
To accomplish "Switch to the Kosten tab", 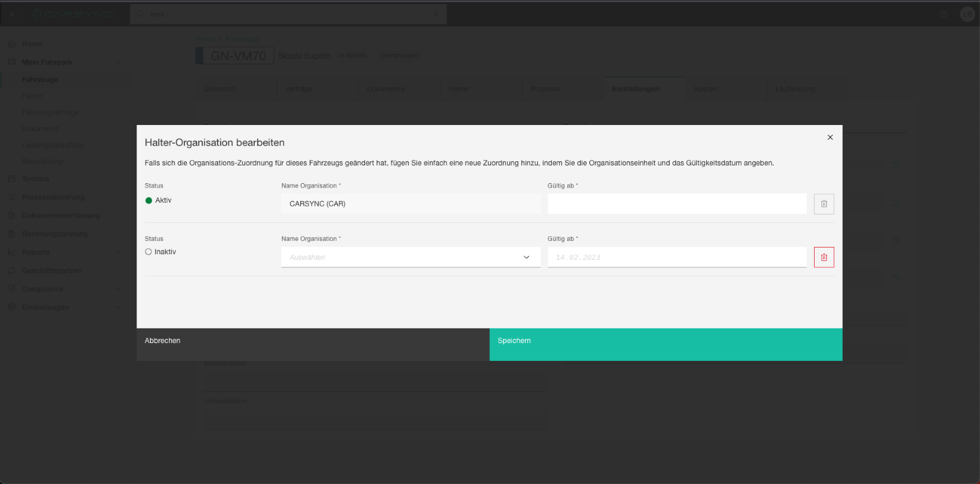I will (x=726, y=89).
